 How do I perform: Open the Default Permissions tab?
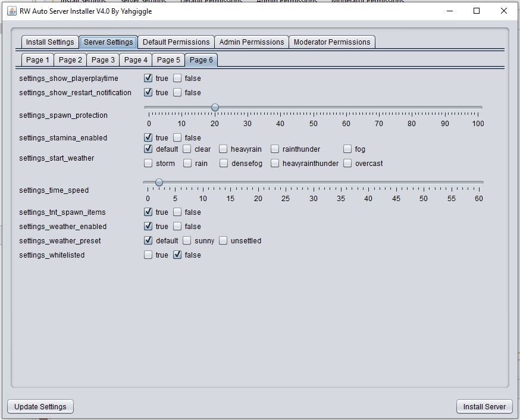click(176, 42)
